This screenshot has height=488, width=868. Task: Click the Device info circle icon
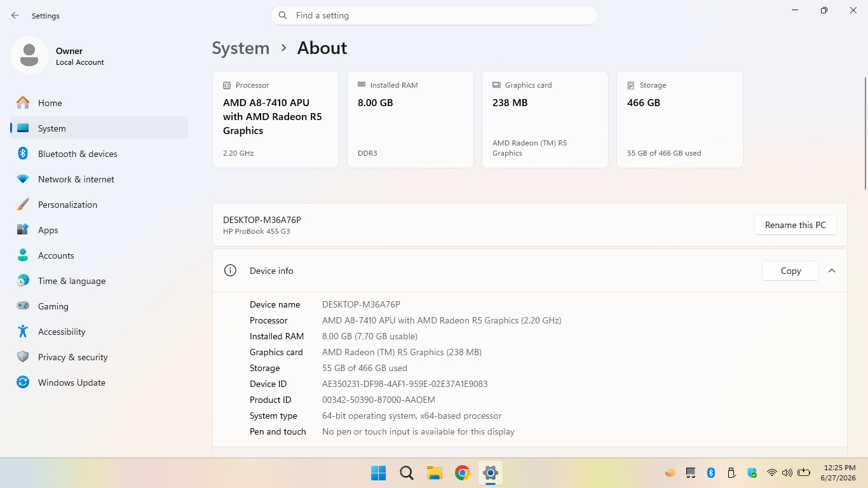coord(230,271)
